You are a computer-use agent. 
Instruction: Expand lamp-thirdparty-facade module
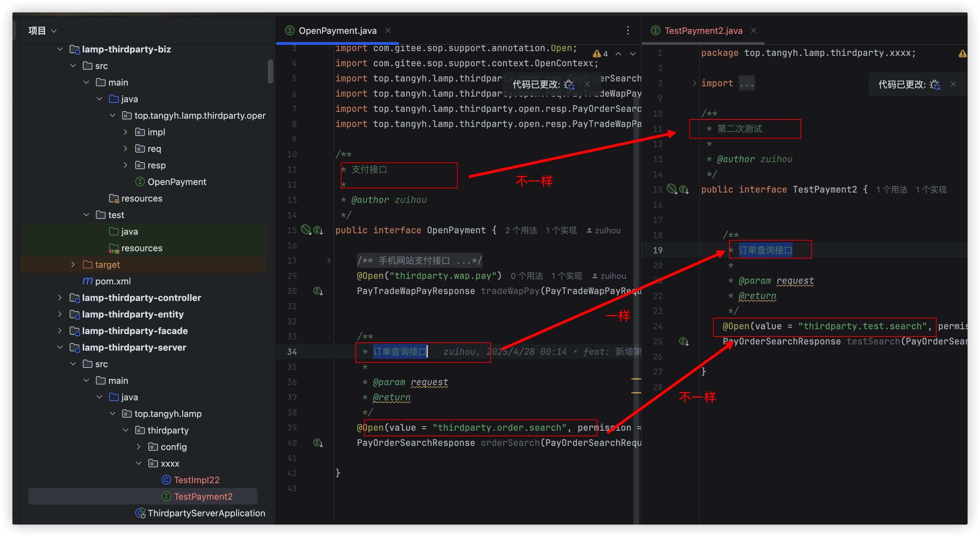[x=60, y=331]
